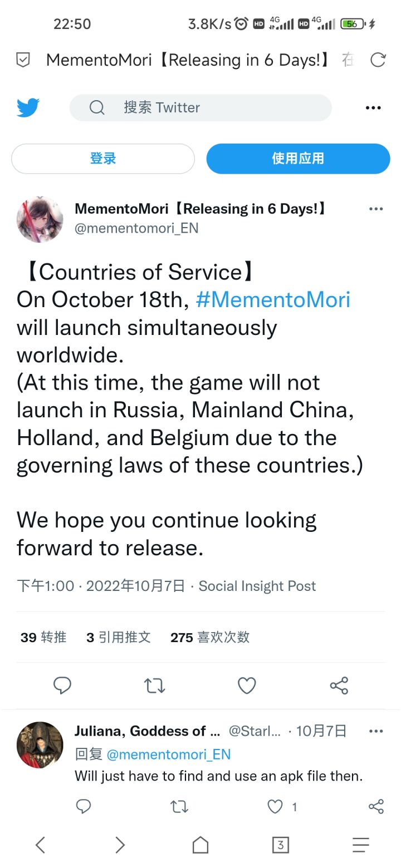Tap the blue 使用应用 button
Image resolution: width=401 pixels, height=868 pixels.
[x=298, y=159]
